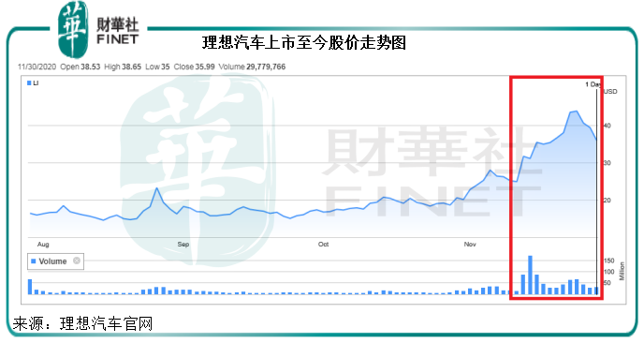Click the 40 price axis label
The image size is (644, 343).
pos(607,126)
